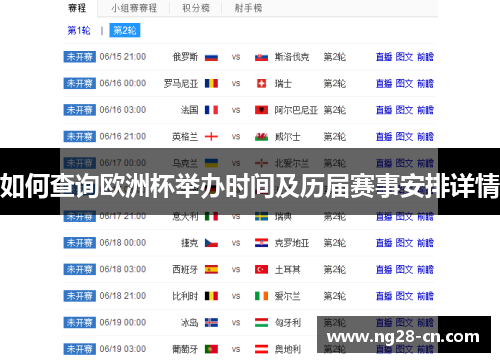Viewport: 500px width, 362px height.
Task: Click the Albania flag icon
Action: [x=261, y=110]
